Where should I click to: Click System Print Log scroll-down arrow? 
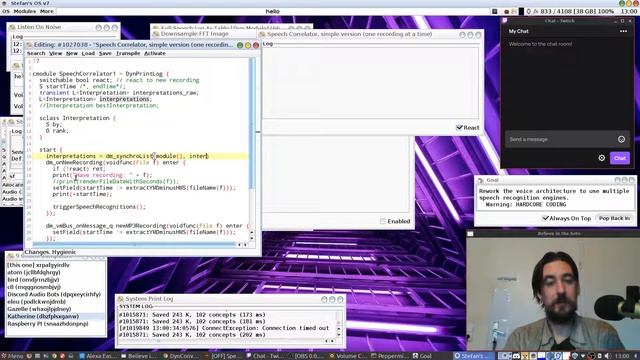339,335
